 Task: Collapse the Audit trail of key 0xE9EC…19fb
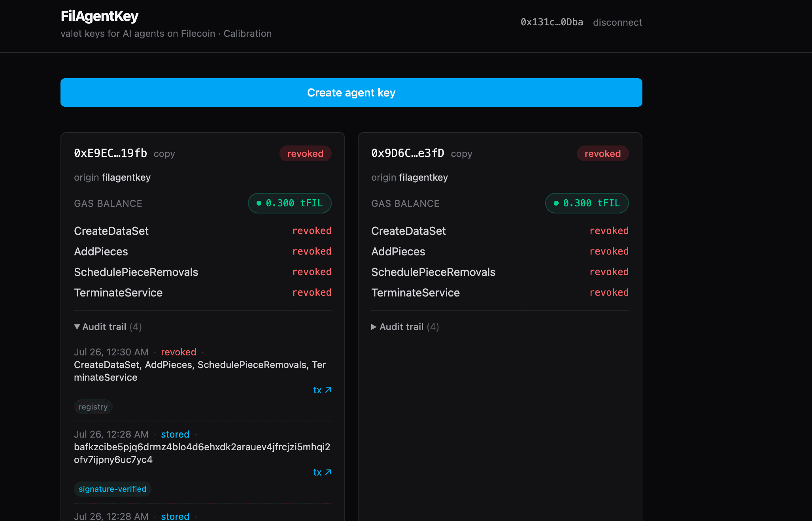[x=108, y=327]
